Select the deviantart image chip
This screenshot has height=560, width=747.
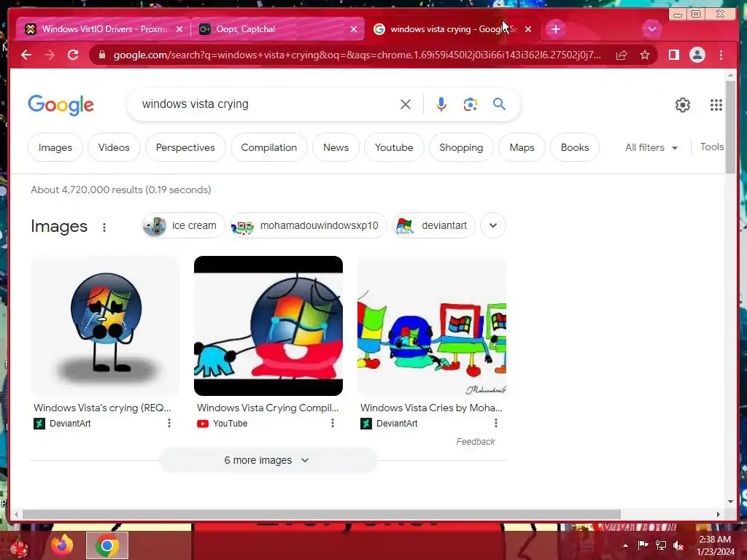point(433,225)
